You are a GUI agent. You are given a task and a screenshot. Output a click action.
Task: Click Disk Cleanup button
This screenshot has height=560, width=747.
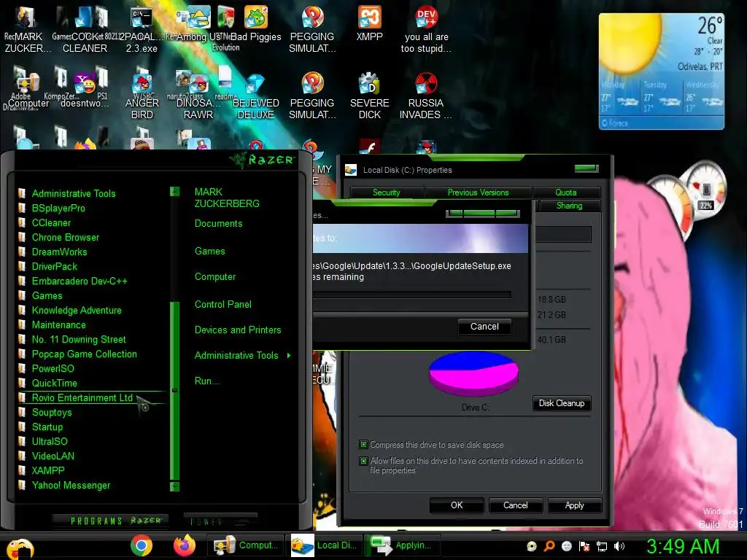point(562,403)
